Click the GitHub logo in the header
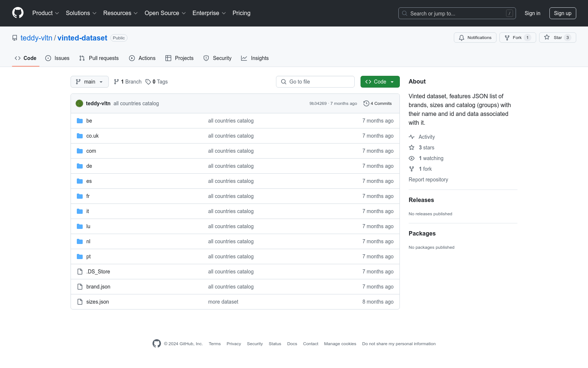 click(18, 13)
